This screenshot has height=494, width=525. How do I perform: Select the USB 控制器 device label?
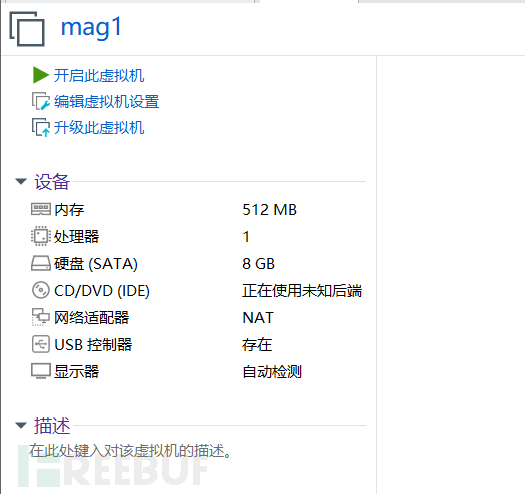(x=93, y=344)
